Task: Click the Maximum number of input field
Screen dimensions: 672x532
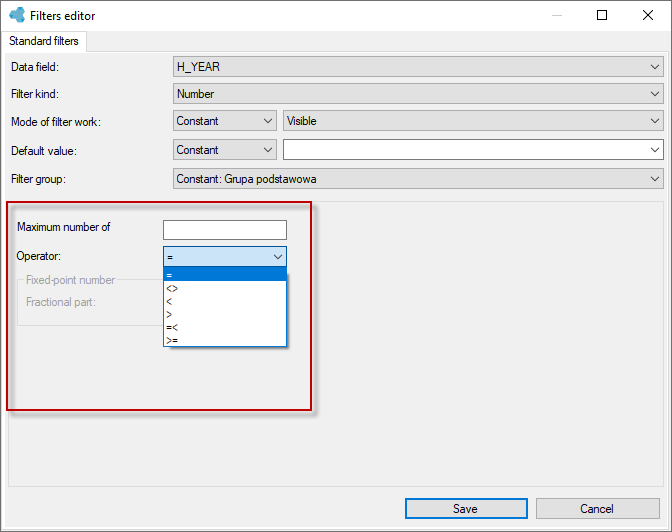Action: click(x=225, y=230)
